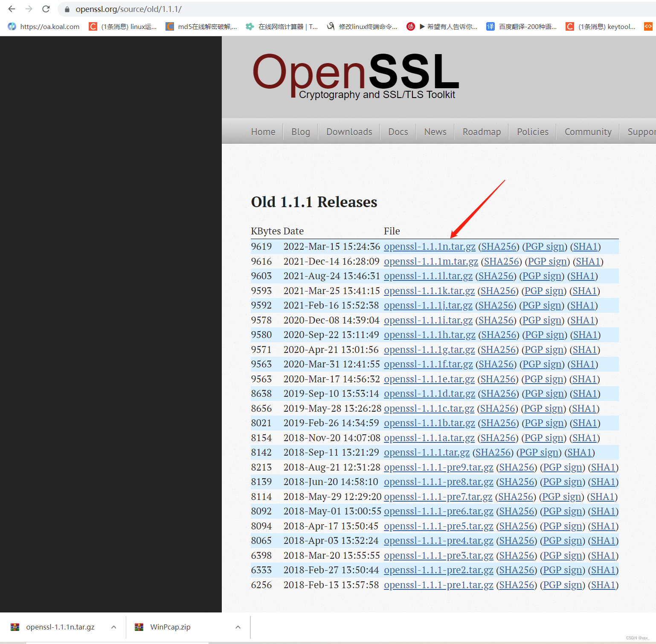The height and width of the screenshot is (644, 656).
Task: Visit the Community page
Action: [x=587, y=132]
